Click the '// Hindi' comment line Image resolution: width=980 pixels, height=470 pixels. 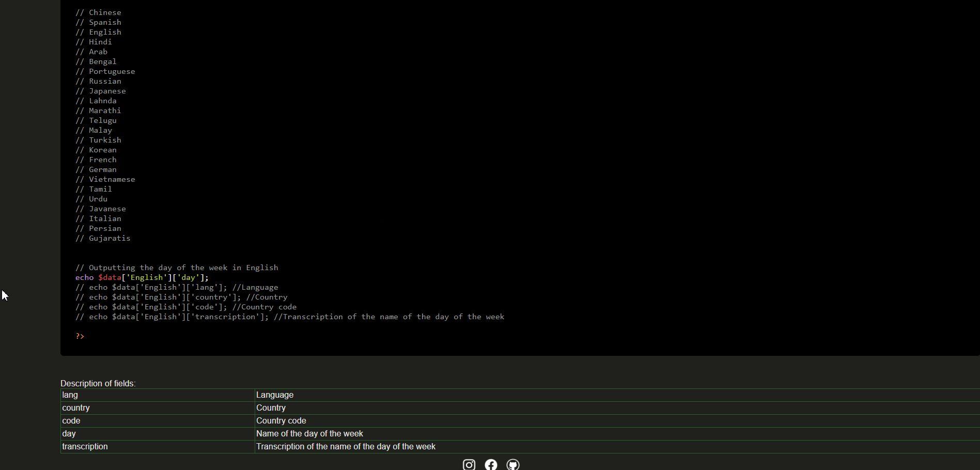pyautogui.click(x=94, y=42)
